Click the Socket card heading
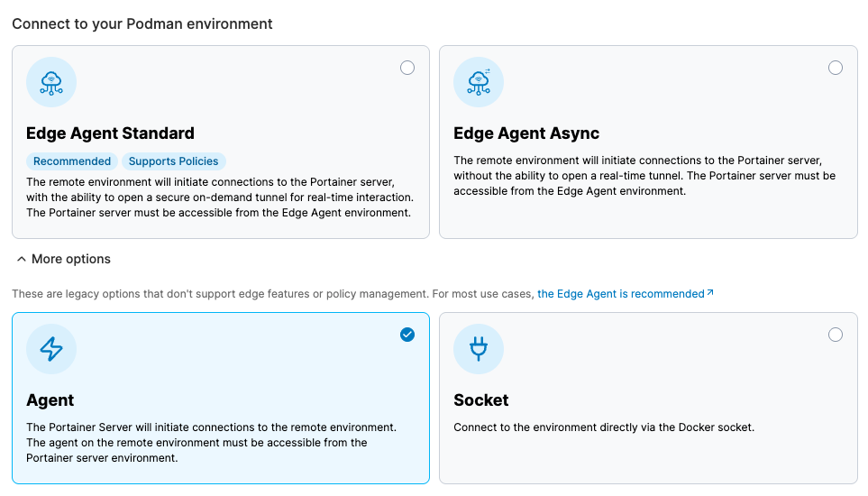 click(x=481, y=400)
